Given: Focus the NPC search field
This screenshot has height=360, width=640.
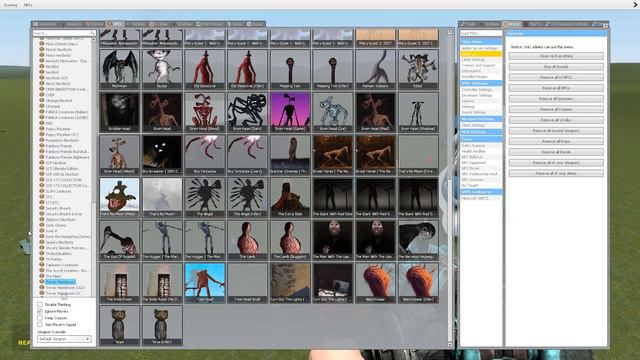Looking at the screenshot, I should [64, 33].
